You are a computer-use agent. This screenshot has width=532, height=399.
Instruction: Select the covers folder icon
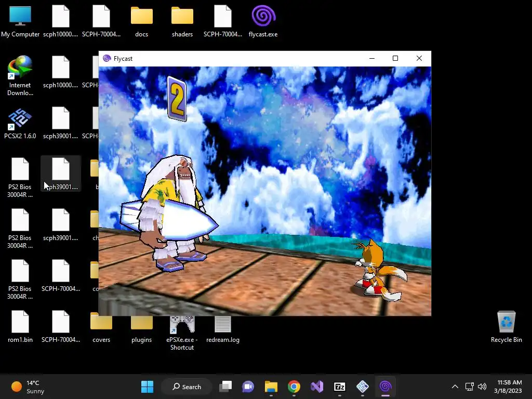click(101, 327)
